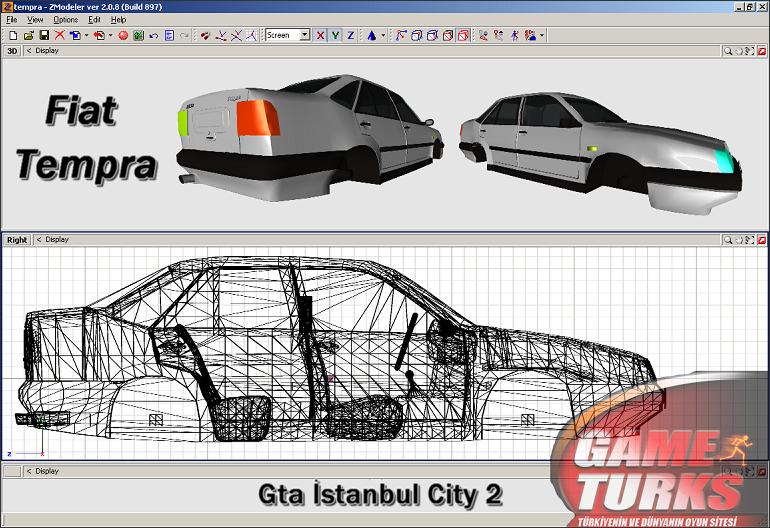Click pan icon in 3D viewport header
Image resolution: width=770 pixels, height=528 pixels.
[739, 51]
